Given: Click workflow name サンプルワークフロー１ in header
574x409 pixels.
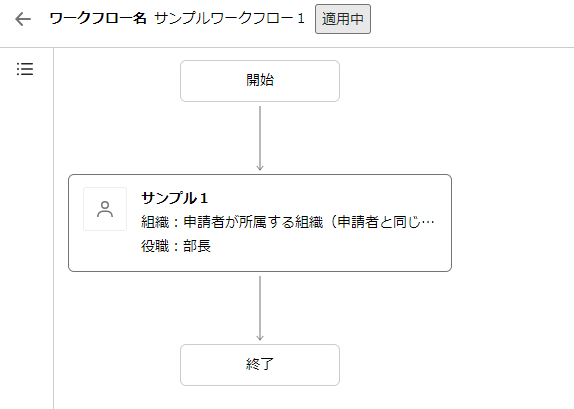Looking at the screenshot, I should coord(229,18).
